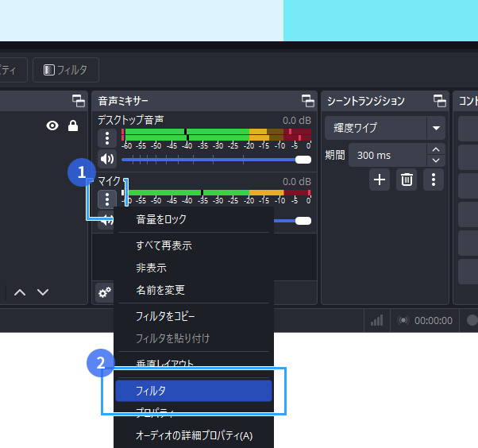Open the フィルタ button in source toolbar
478x448 pixels.
point(66,70)
